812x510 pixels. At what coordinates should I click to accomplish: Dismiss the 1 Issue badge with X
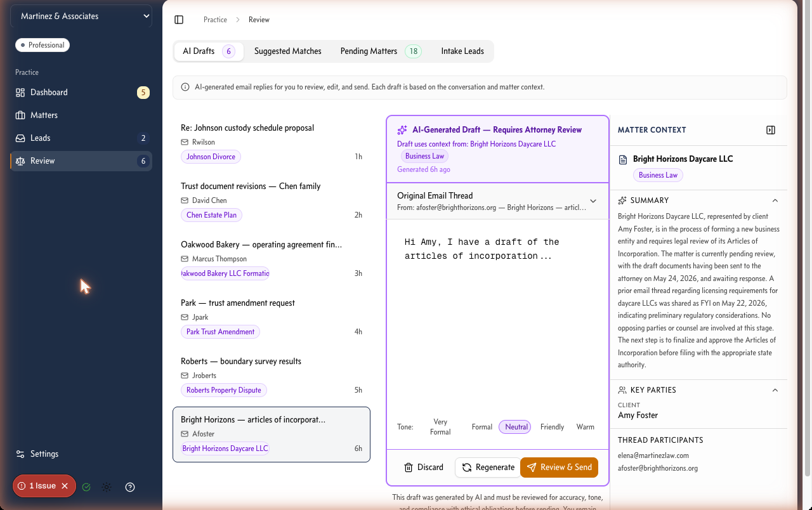65,486
